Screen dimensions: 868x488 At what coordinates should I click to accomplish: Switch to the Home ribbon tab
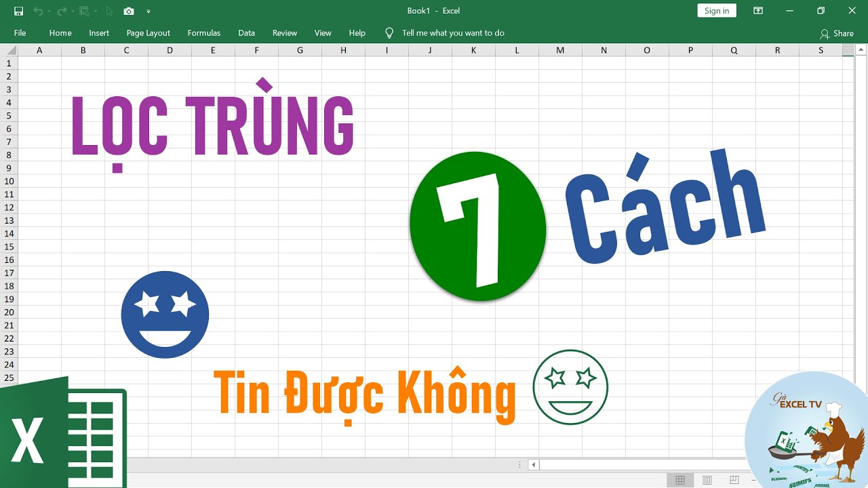point(60,33)
